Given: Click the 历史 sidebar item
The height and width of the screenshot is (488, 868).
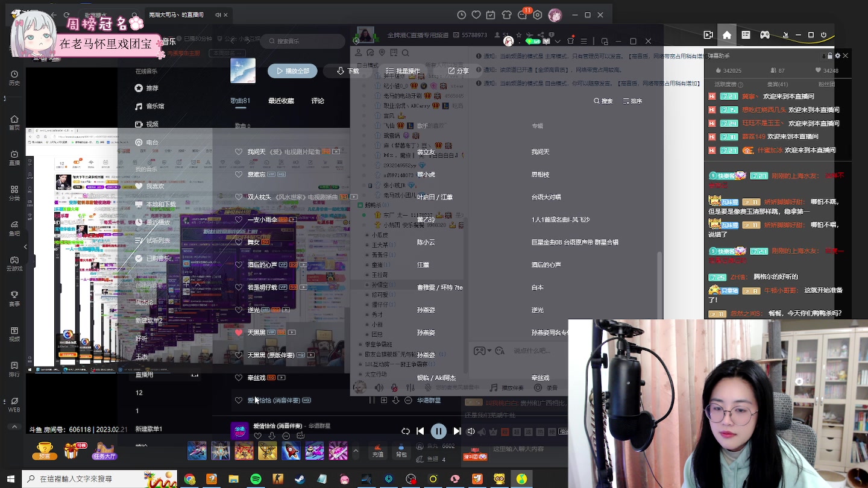Looking at the screenshot, I should tap(14, 77).
